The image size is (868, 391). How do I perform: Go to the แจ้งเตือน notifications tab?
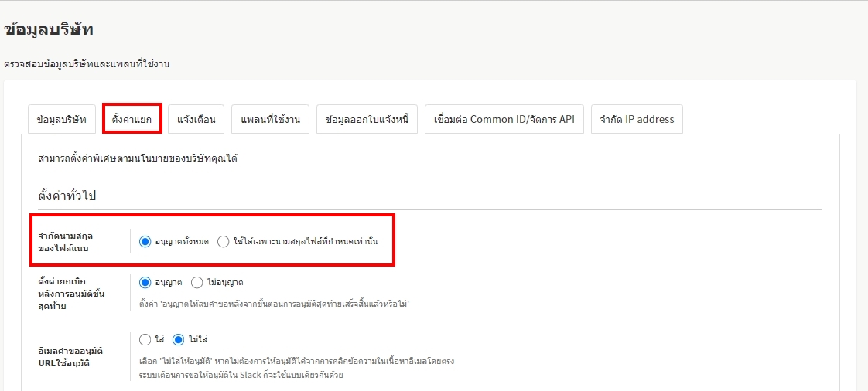[196, 120]
